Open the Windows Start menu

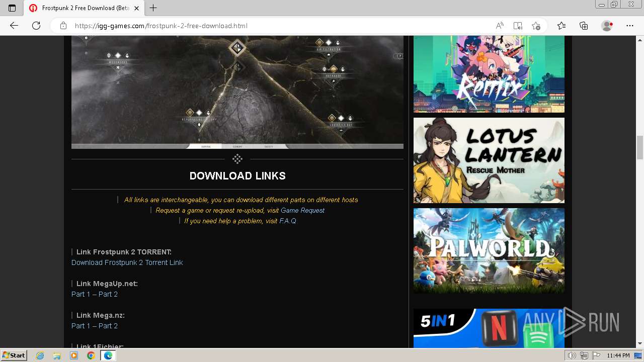(x=14, y=355)
